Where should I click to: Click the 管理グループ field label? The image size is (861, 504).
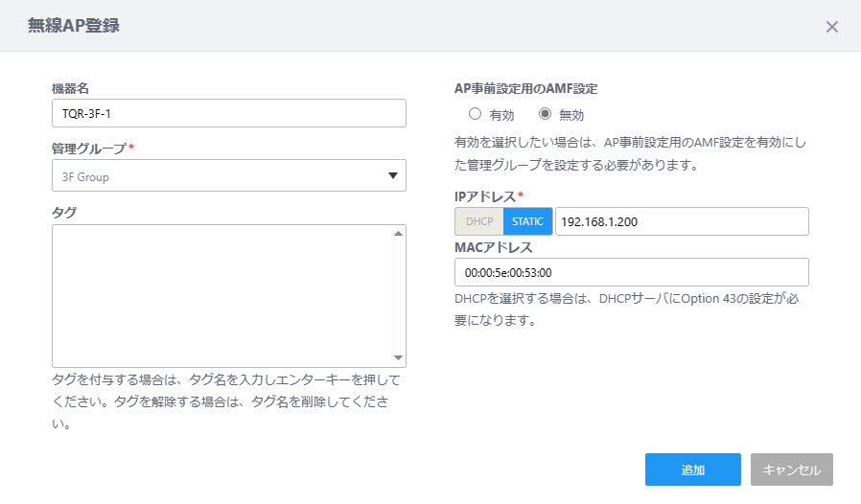[x=89, y=149]
